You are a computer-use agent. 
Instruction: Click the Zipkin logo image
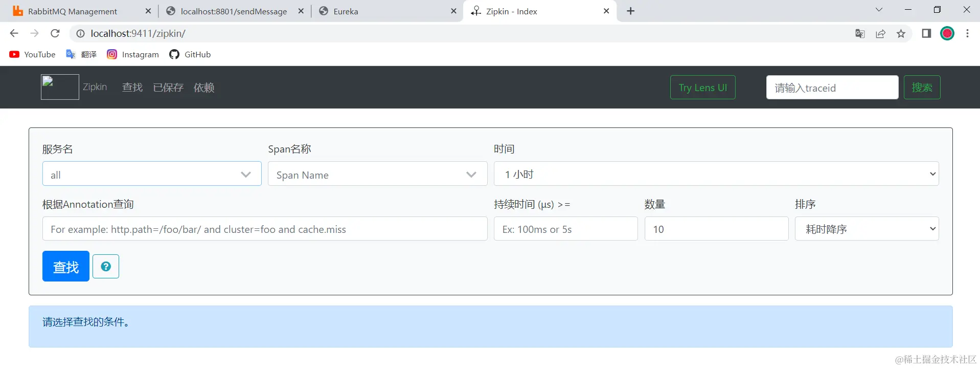click(x=60, y=87)
